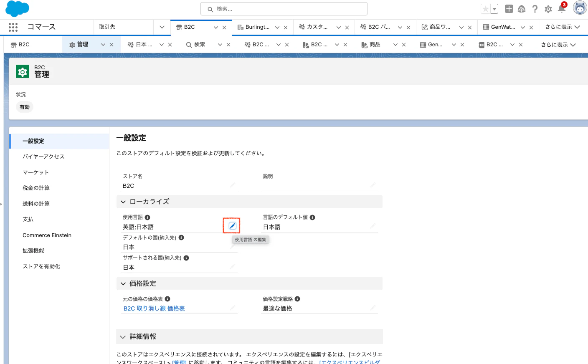The image size is (588, 364).
Task: Click the 管理 gear header icon
Action: point(23,71)
